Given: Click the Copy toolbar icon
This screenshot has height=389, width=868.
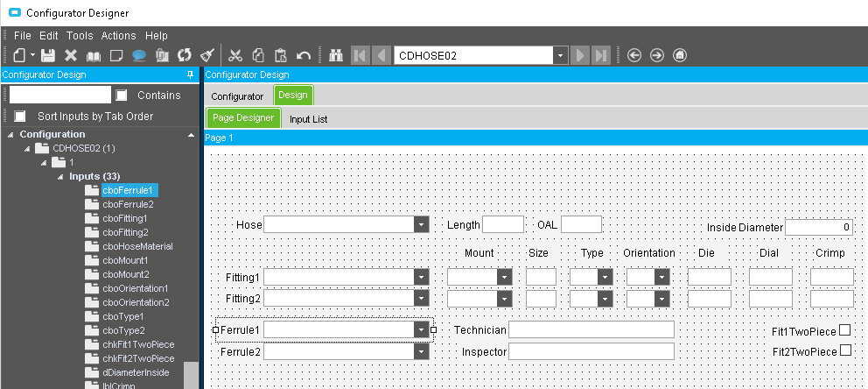Looking at the screenshot, I should click(258, 55).
